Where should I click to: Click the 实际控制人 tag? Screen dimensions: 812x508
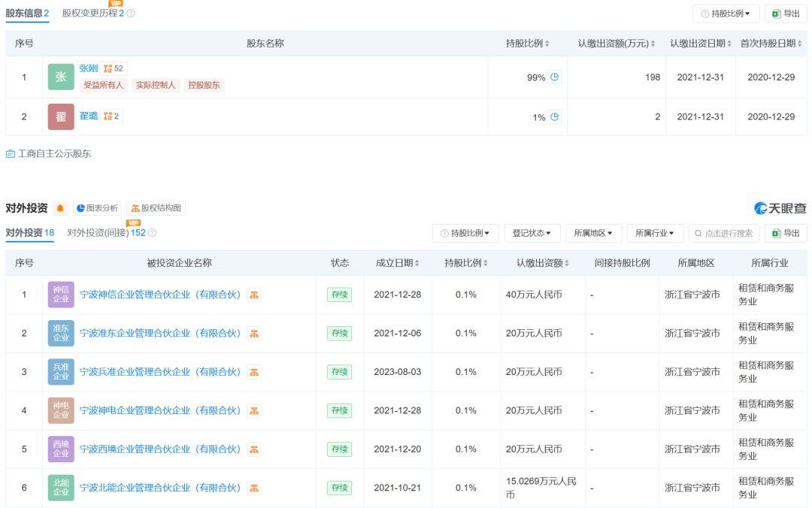point(156,85)
